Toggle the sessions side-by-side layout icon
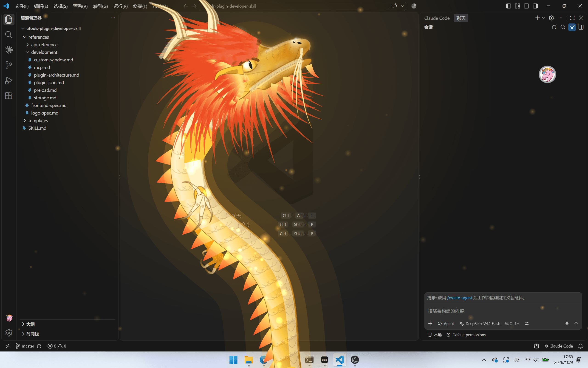This screenshot has width=588, height=368. click(581, 27)
